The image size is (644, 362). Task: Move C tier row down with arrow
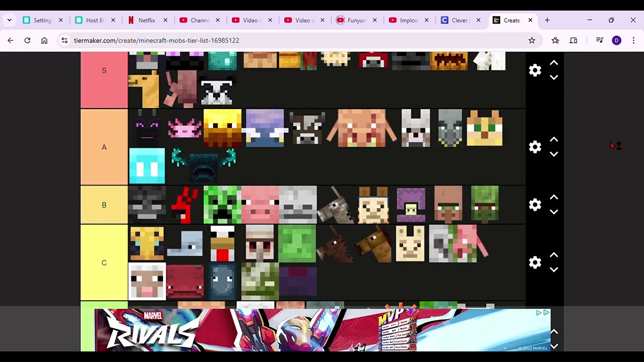[x=554, y=269]
